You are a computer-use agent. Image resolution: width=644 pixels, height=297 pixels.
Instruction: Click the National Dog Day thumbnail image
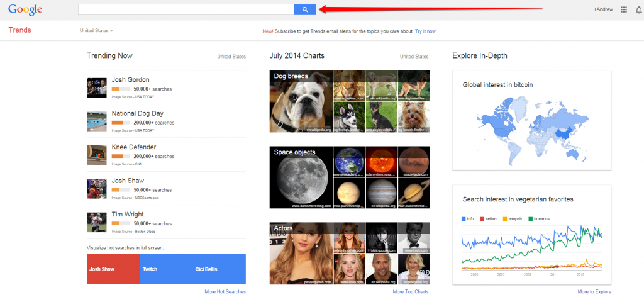(x=96, y=121)
